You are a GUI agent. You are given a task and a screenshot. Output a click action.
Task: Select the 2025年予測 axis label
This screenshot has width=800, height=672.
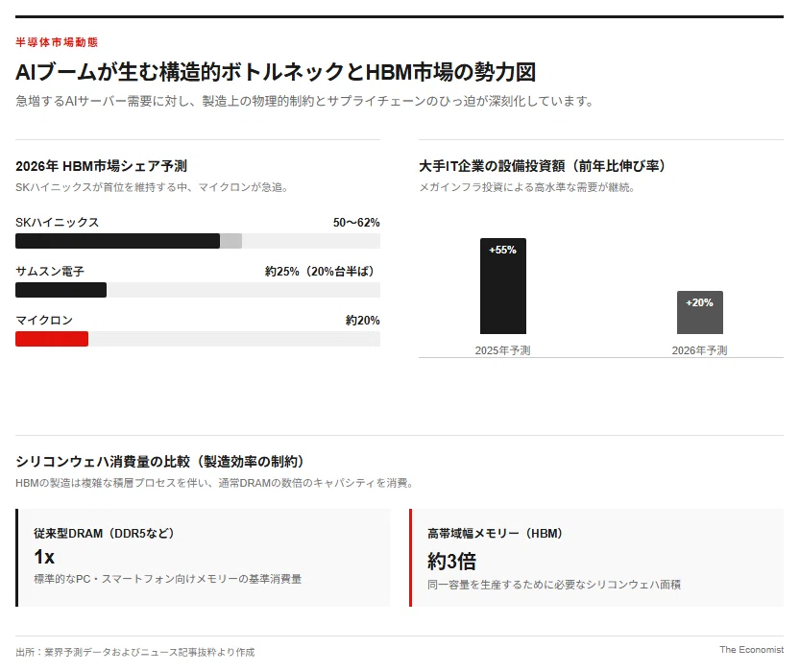point(503,350)
